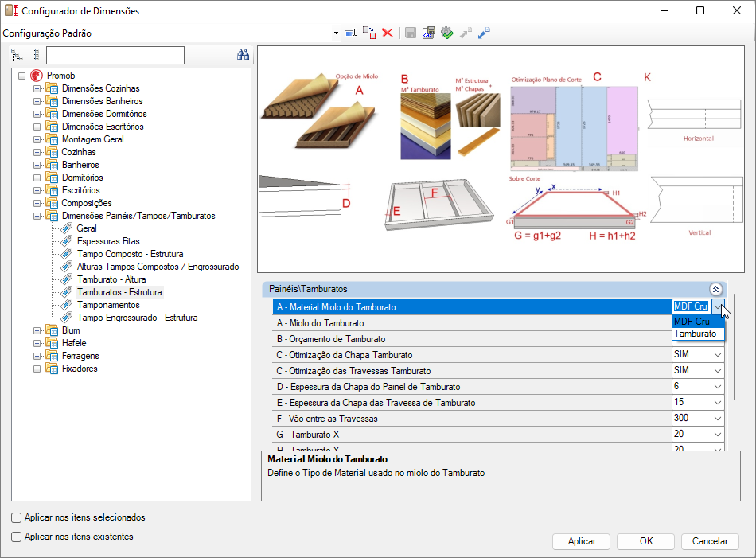Collapse the Painéis\Tamburatos section header chevron
The image size is (756, 558).
(715, 290)
